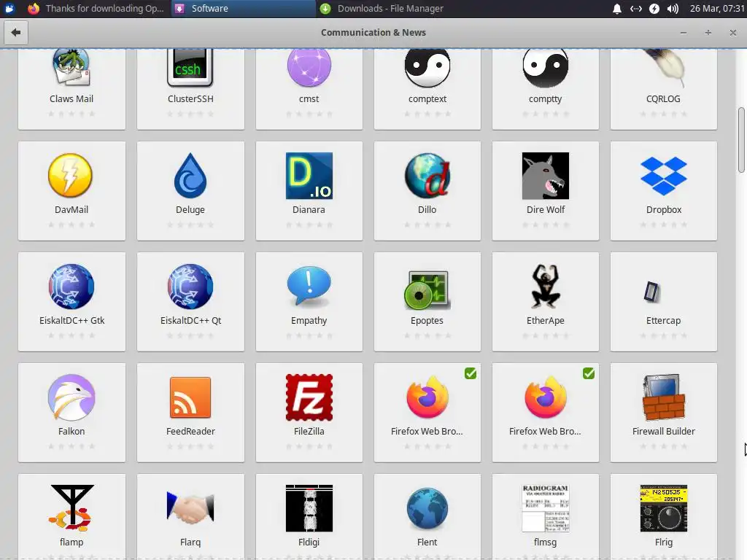Click the 'Falkon' label text
747x560 pixels.
pos(71,431)
